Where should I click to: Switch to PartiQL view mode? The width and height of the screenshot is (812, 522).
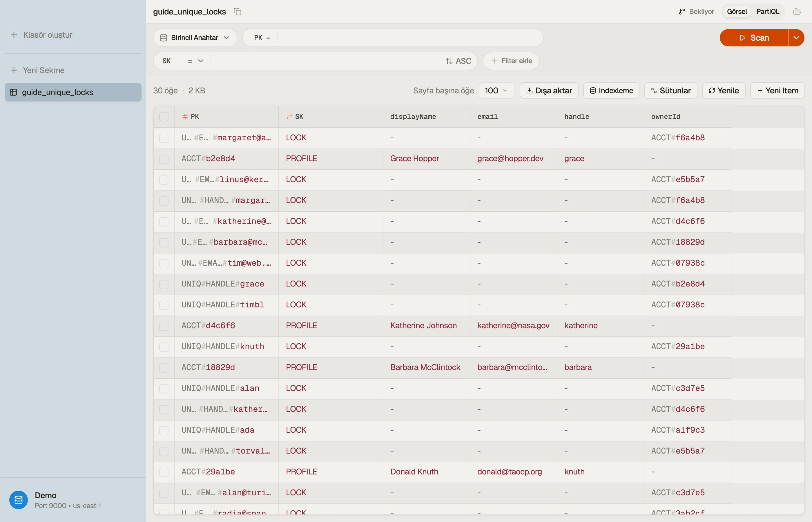(x=768, y=12)
